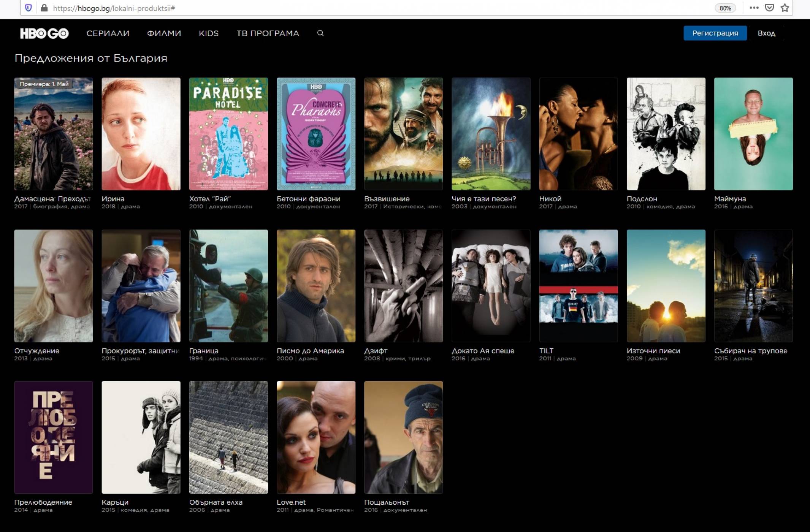Open the Ирина movie poster
Screen dimensions: 810x532
coord(141,134)
